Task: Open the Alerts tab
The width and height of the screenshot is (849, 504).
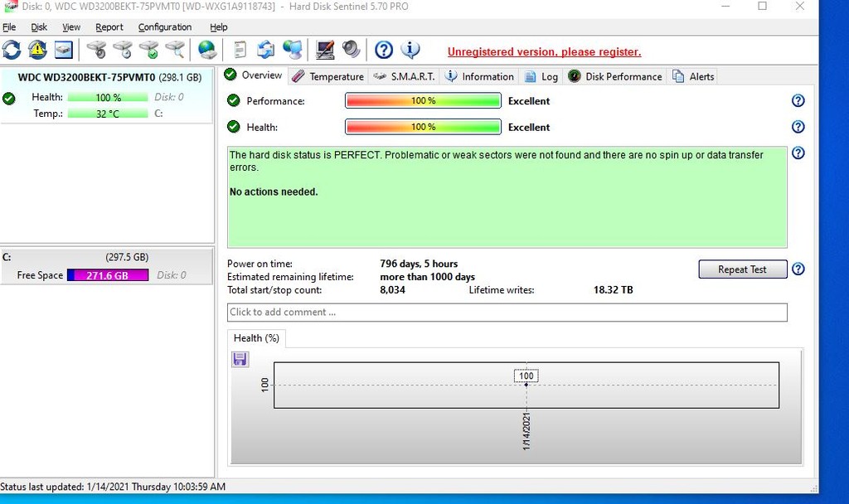Action: pos(694,76)
